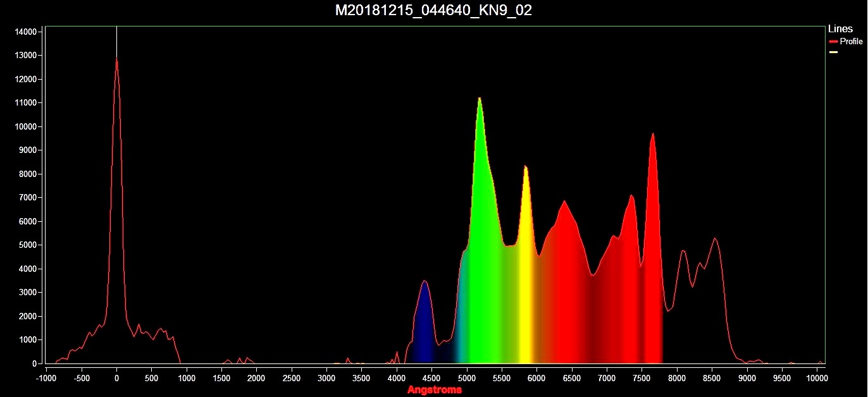Click the yellow peak top near 5850 Angstroms

point(525,168)
